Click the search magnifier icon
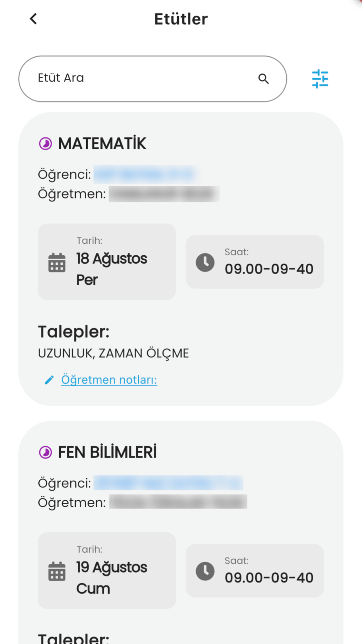This screenshot has width=362, height=644. tap(264, 79)
